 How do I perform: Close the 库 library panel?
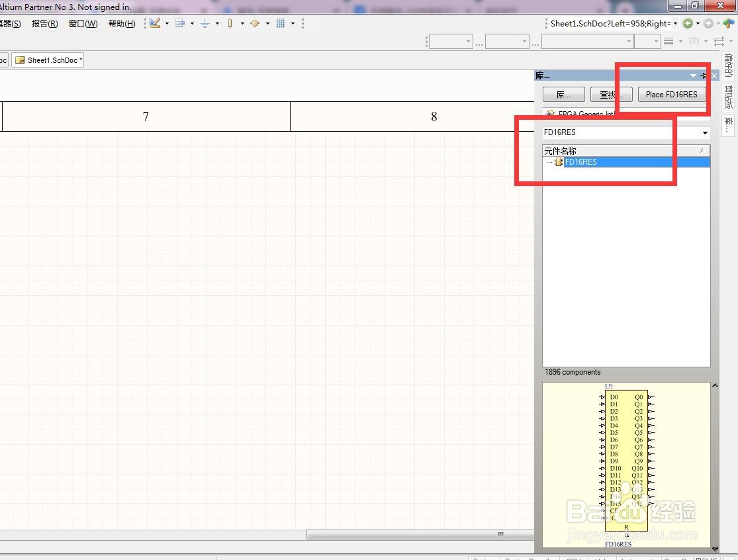click(714, 75)
